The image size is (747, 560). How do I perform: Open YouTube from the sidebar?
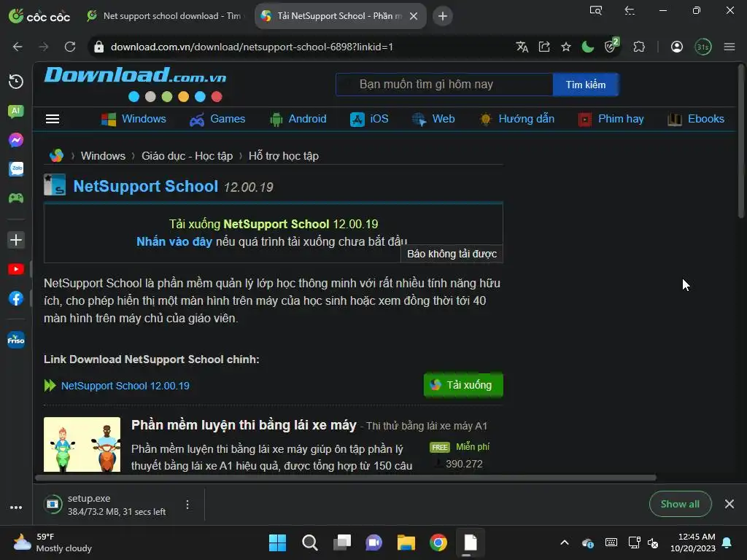[16, 269]
